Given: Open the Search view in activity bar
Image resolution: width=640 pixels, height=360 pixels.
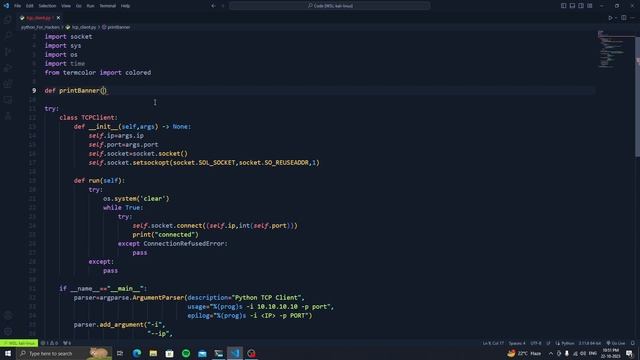Looking at the screenshot, I should [x=8, y=36].
